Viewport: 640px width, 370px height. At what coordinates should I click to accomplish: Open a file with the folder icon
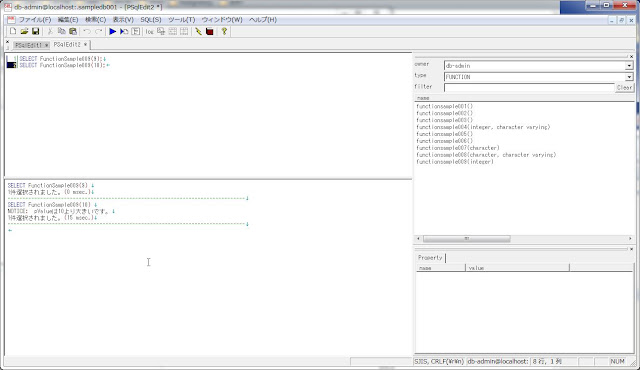[x=24, y=31]
